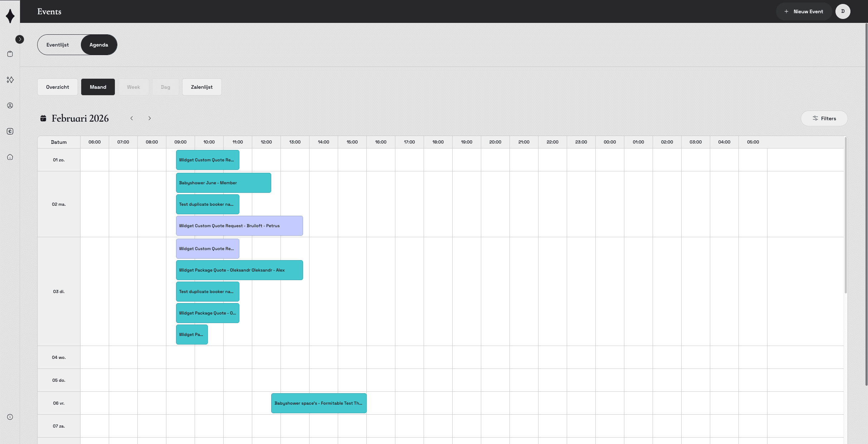
Task: Go to the next month
Action: point(150,118)
